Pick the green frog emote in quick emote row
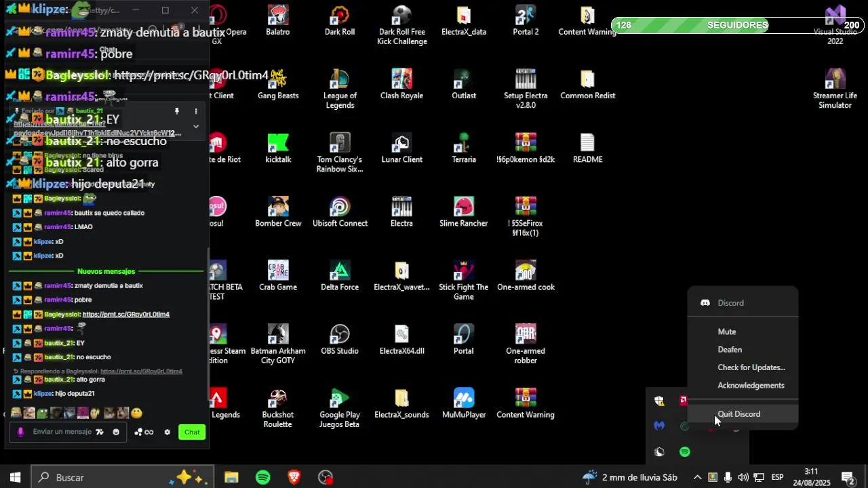This screenshot has height=488, width=868. tap(43, 413)
